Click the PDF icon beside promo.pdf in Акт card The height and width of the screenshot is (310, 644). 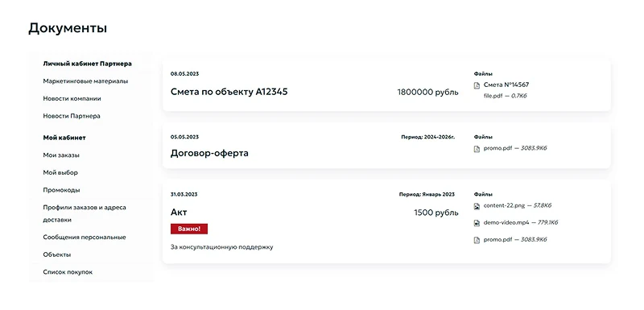[477, 240]
